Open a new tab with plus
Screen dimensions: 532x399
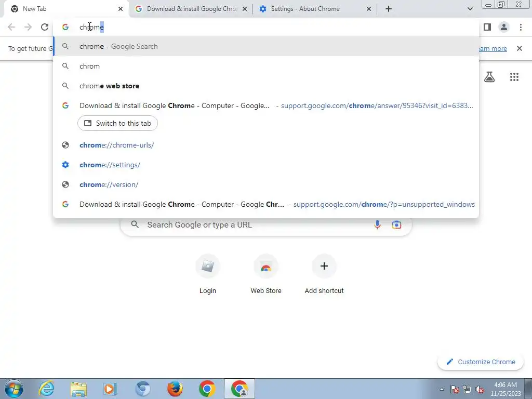[x=389, y=9]
